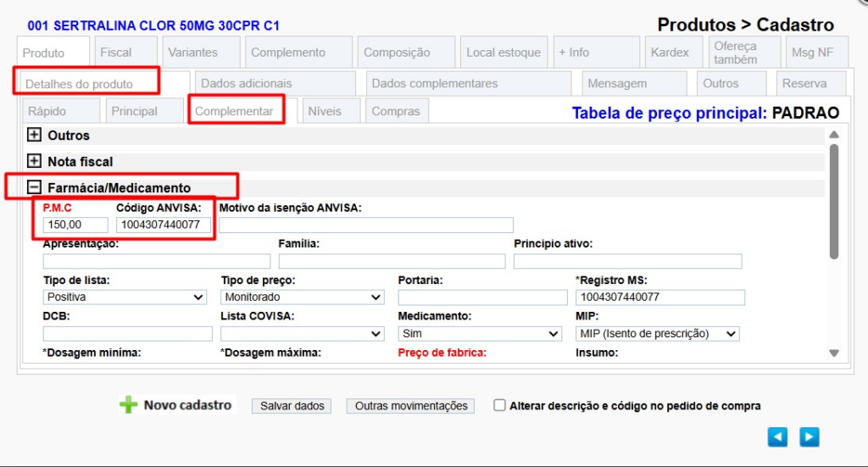
Task: Click the Registro MS input field
Action: pos(660,297)
